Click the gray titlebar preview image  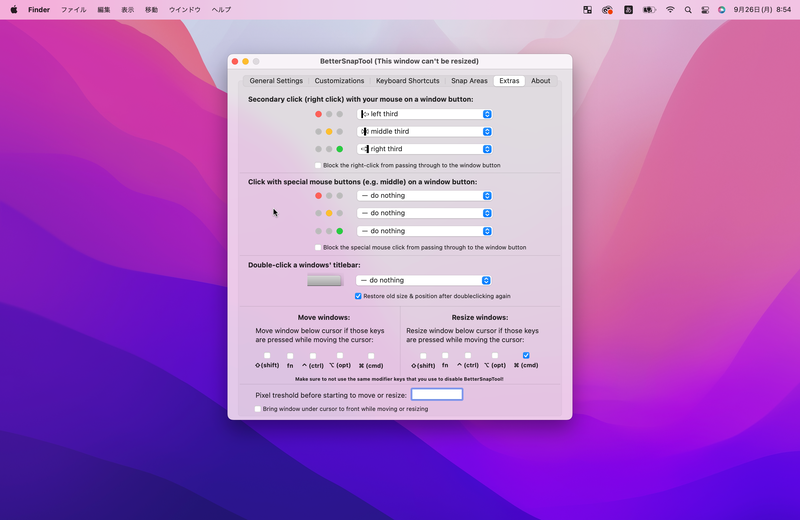click(x=324, y=280)
